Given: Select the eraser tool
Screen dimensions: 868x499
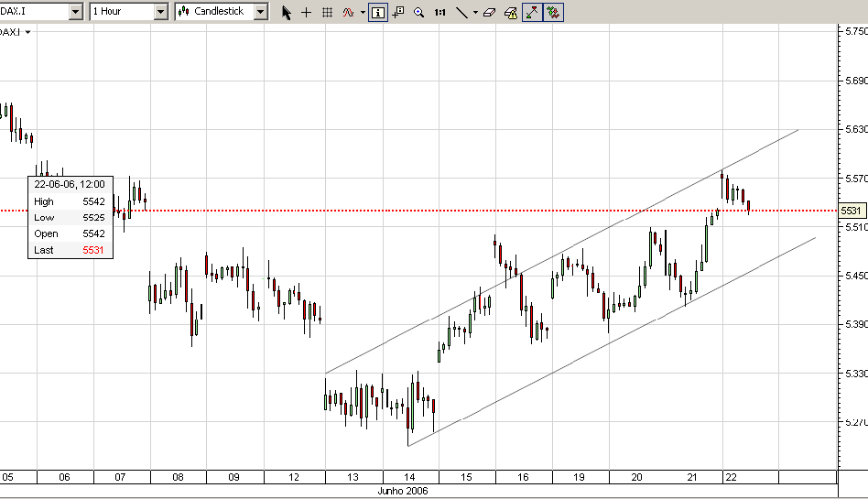Looking at the screenshot, I should coord(489,12).
